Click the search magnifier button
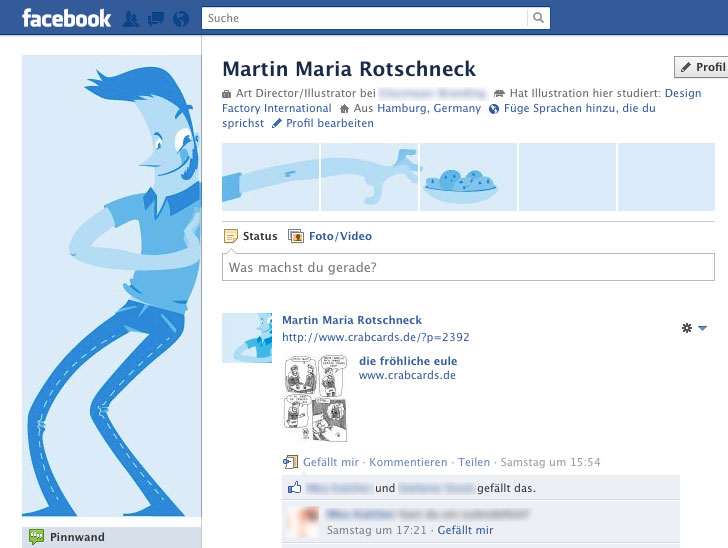Viewport: 728px width, 548px height. point(539,18)
